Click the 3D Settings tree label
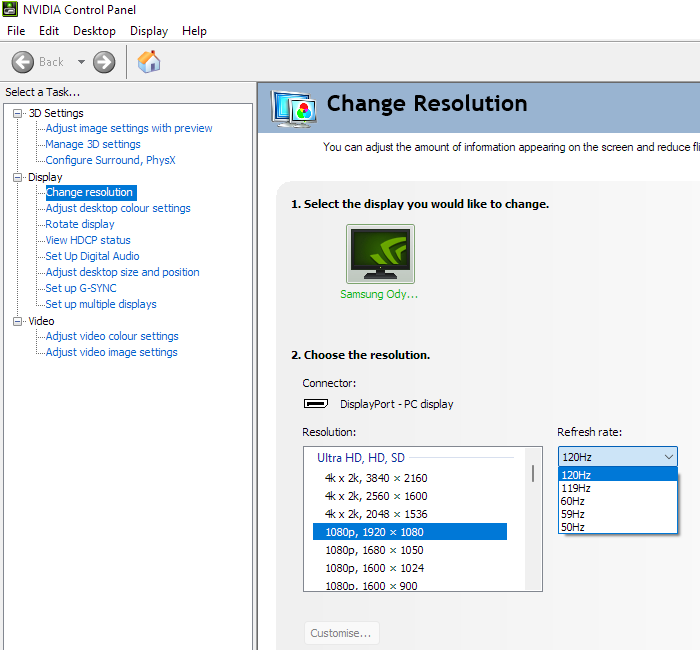Image resolution: width=700 pixels, height=650 pixels. [56, 113]
